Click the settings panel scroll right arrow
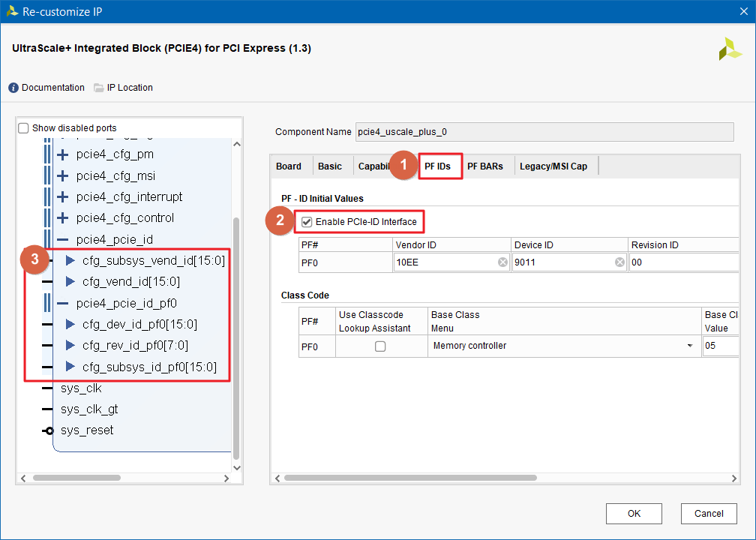 [733, 478]
